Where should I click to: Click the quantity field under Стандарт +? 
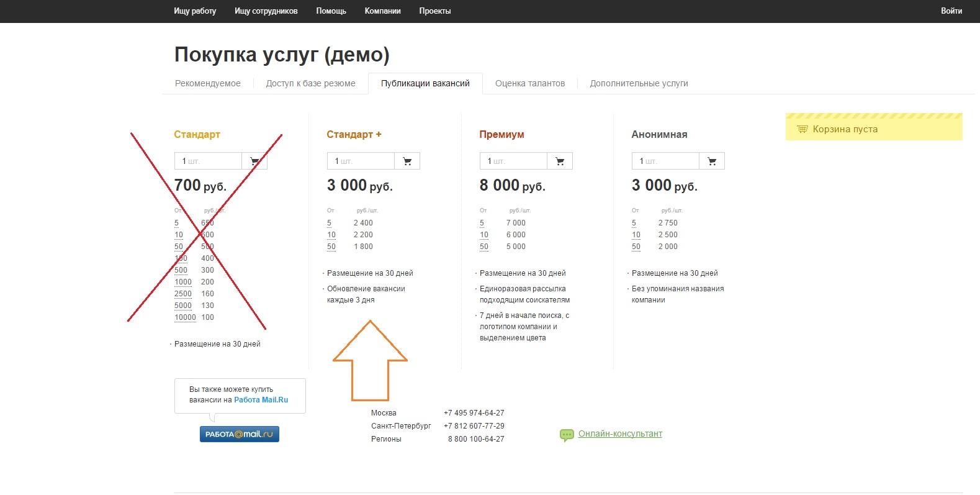tap(361, 161)
